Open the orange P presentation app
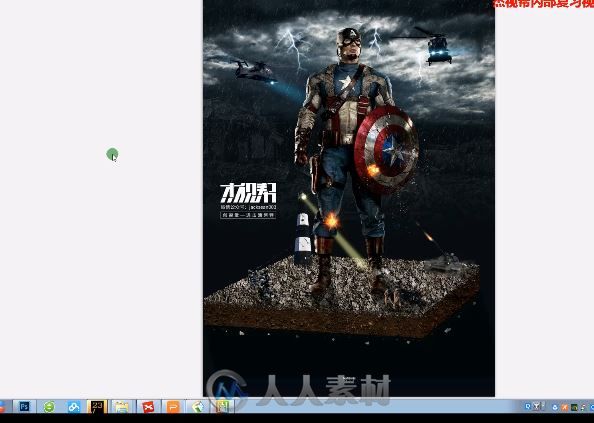 (173, 407)
